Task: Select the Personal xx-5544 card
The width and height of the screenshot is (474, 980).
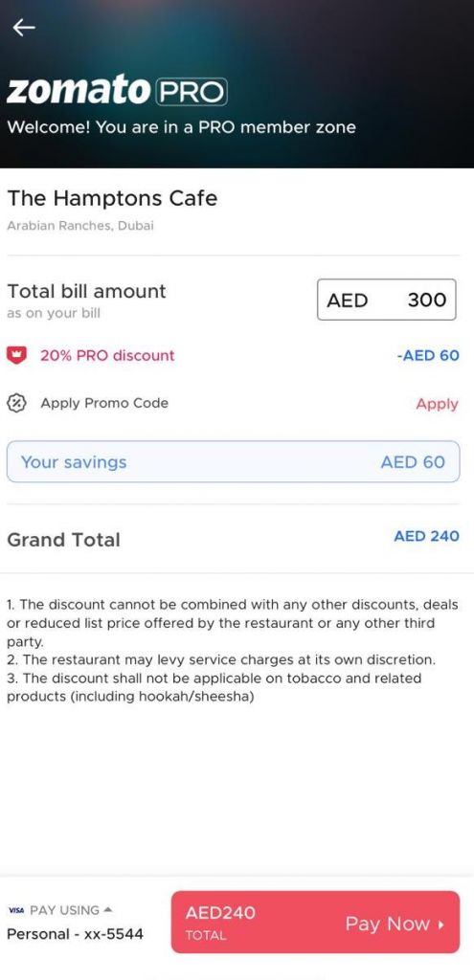Action: coord(75,934)
